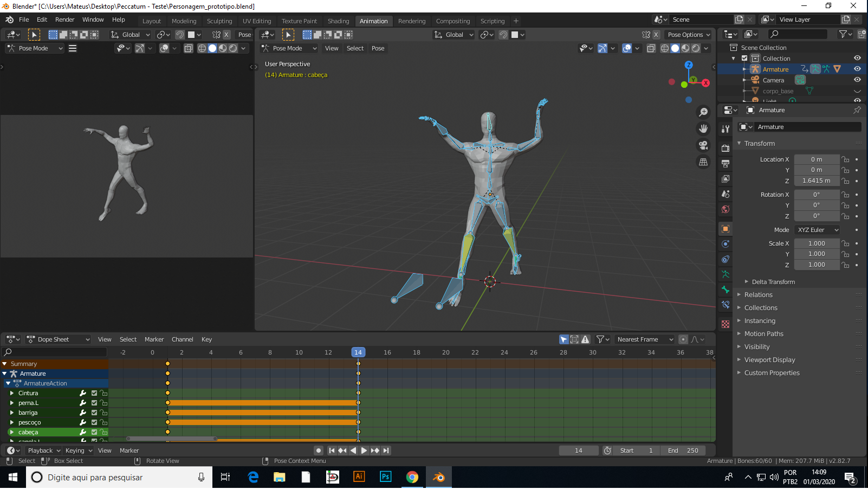This screenshot has height=489, width=868.
Task: Open the Render properties tab icon
Action: point(726,148)
